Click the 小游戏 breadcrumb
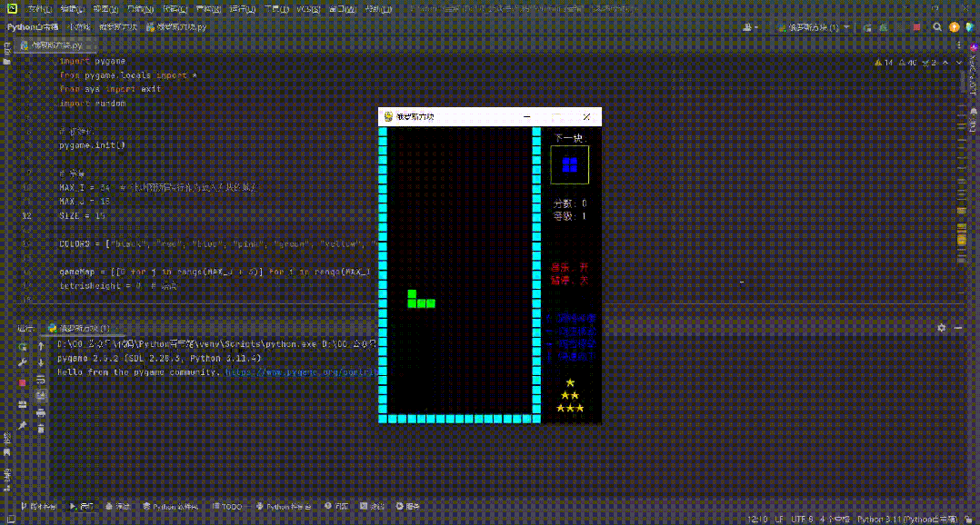The width and height of the screenshot is (980, 525). (x=79, y=27)
